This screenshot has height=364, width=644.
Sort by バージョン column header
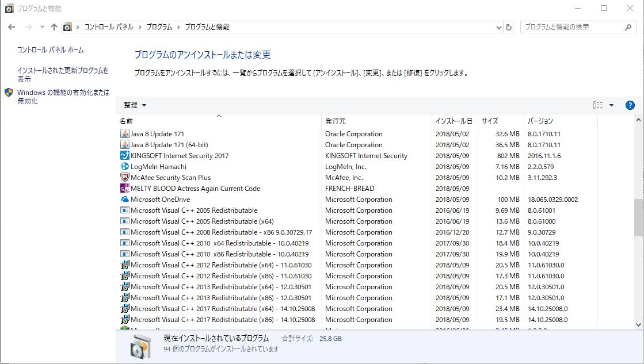click(561, 121)
